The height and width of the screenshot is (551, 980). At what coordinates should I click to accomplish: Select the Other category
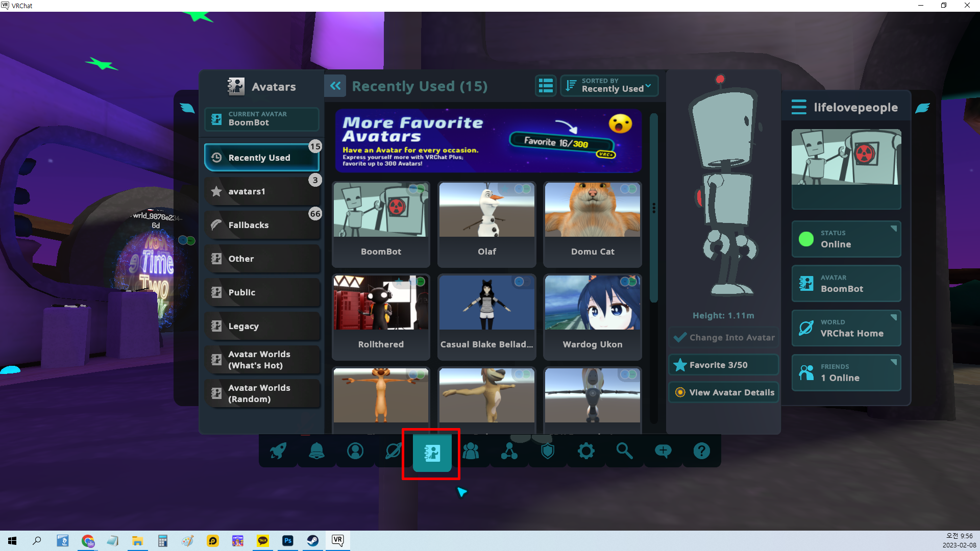coord(262,259)
